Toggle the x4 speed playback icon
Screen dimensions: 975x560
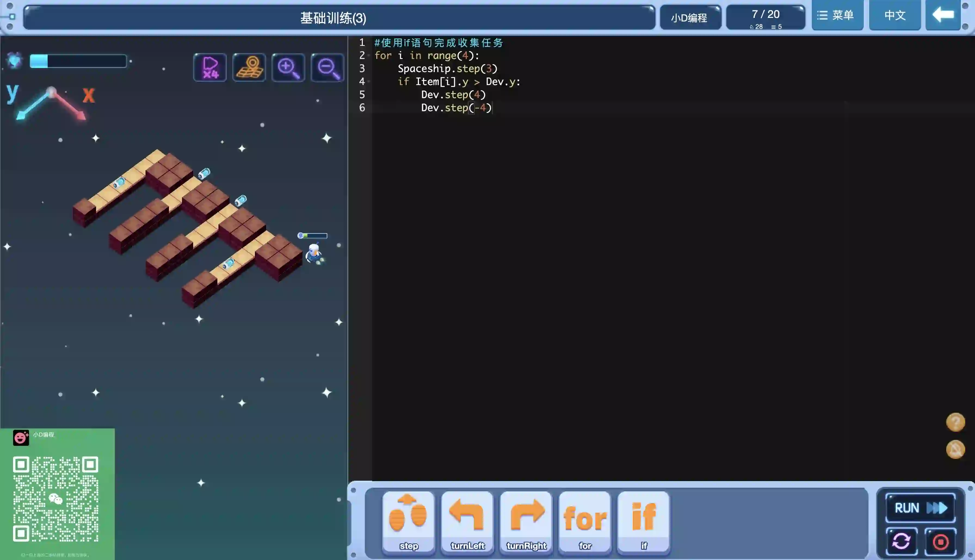tap(210, 67)
